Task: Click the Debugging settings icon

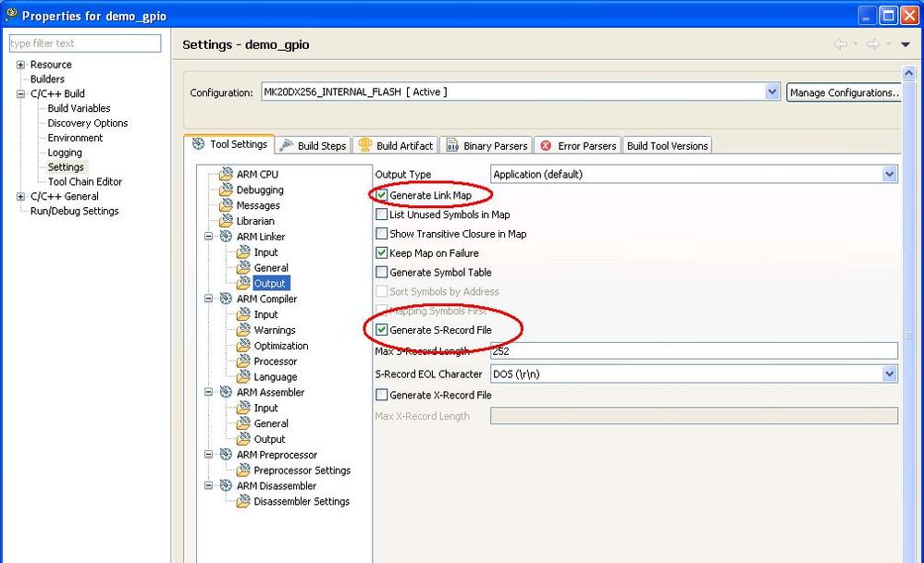Action: pyautogui.click(x=226, y=190)
